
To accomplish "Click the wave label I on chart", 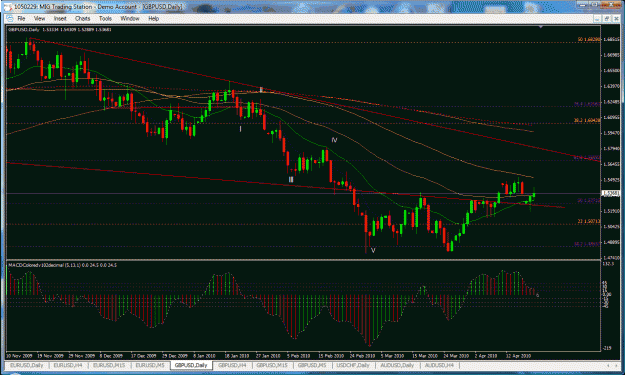I will (x=240, y=129).
